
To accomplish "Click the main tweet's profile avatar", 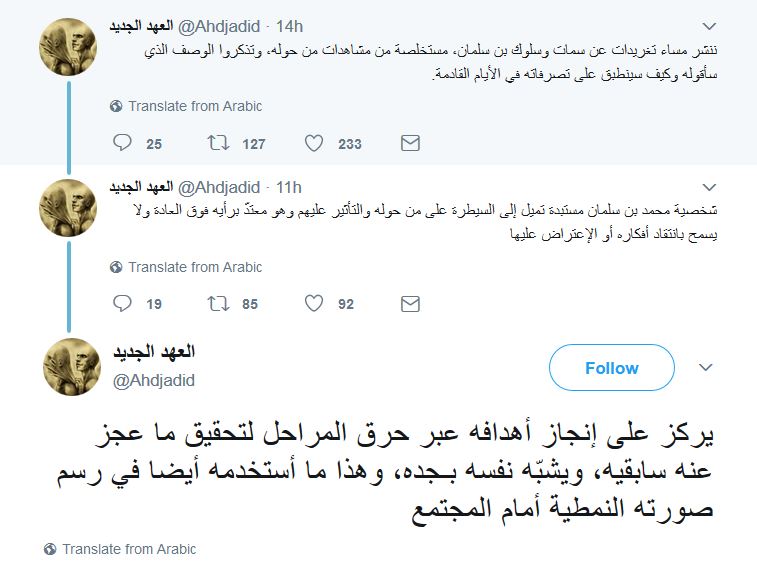I will point(72,366).
